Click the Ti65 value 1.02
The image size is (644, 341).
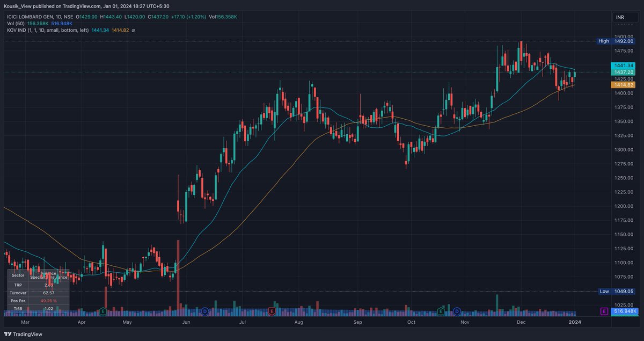49,308
